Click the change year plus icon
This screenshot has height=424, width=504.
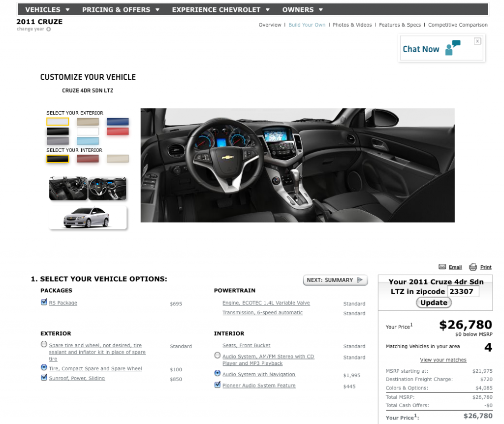click(x=49, y=29)
